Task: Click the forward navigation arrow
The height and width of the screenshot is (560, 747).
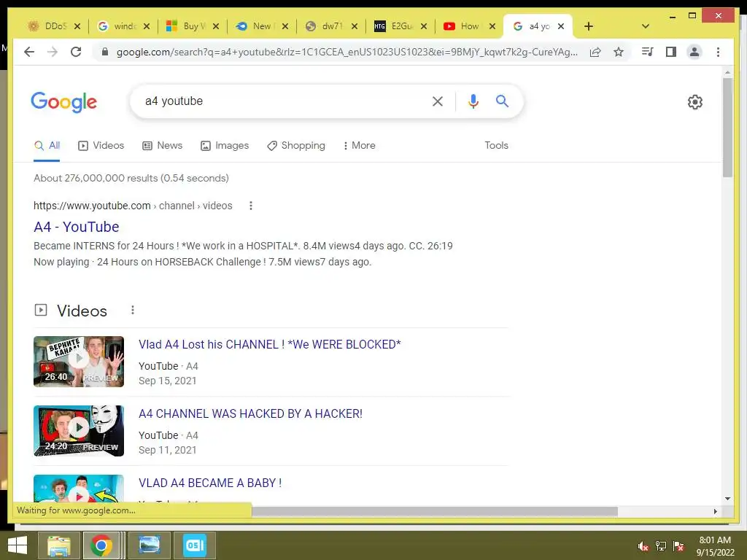Action: (53, 52)
